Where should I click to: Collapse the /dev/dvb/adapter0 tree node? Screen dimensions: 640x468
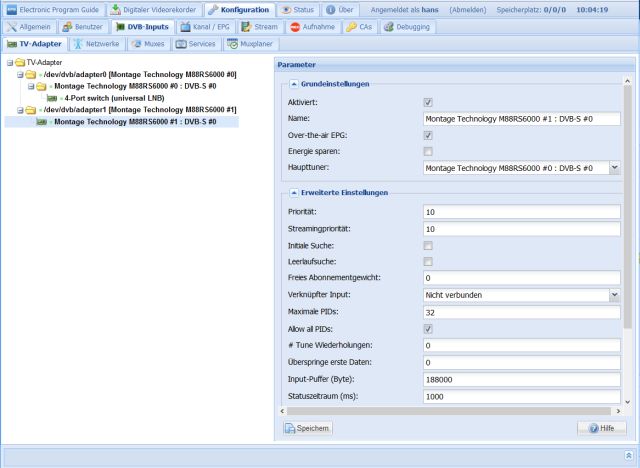pos(20,75)
